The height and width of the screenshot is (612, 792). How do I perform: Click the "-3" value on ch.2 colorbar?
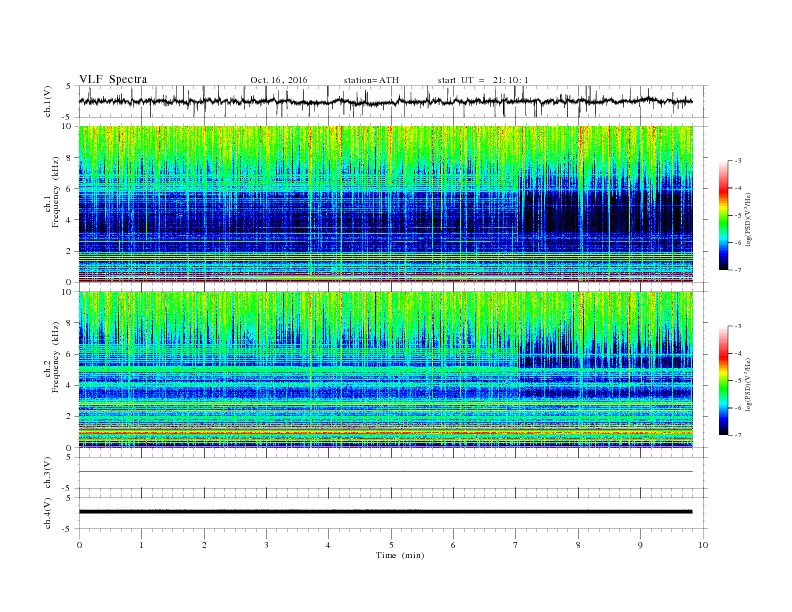pyautogui.click(x=737, y=326)
